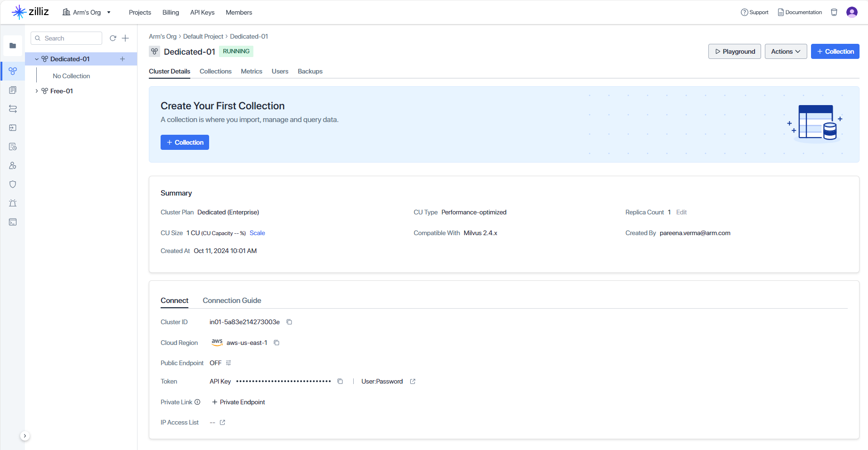Open API Keys in the top navigation

(x=202, y=12)
